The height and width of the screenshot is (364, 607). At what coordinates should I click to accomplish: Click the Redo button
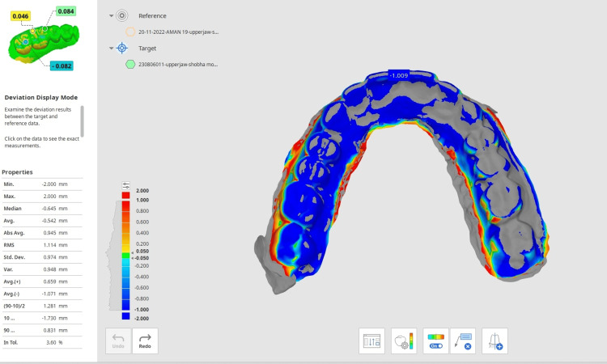click(x=145, y=341)
